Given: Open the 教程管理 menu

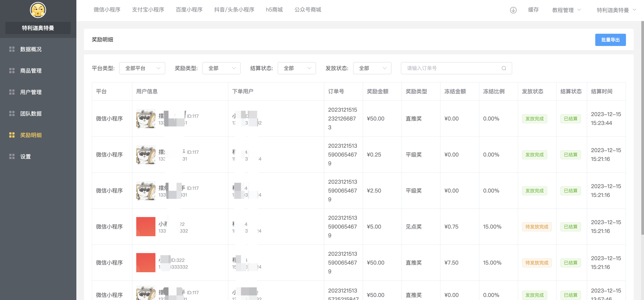Looking at the screenshot, I should [x=566, y=10].
